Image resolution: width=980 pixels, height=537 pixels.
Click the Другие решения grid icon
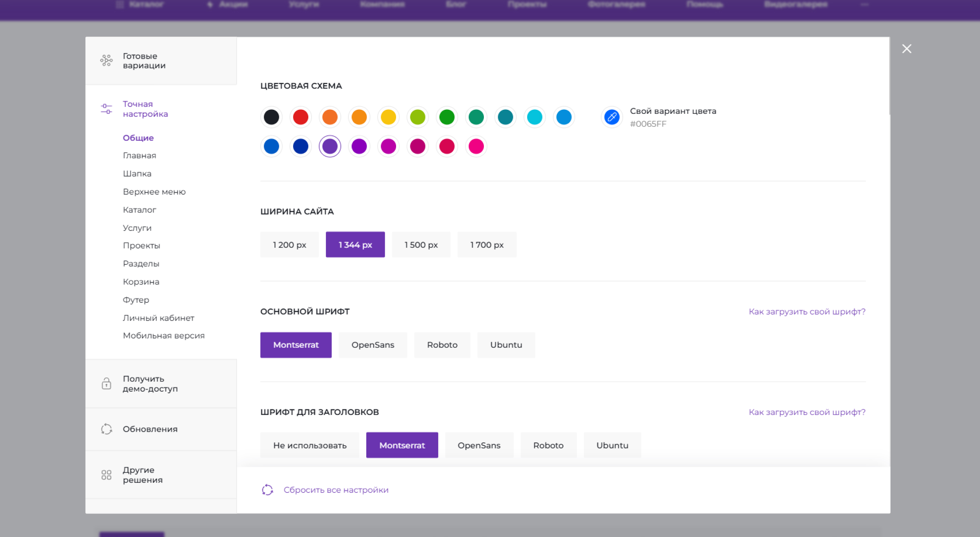tap(106, 475)
